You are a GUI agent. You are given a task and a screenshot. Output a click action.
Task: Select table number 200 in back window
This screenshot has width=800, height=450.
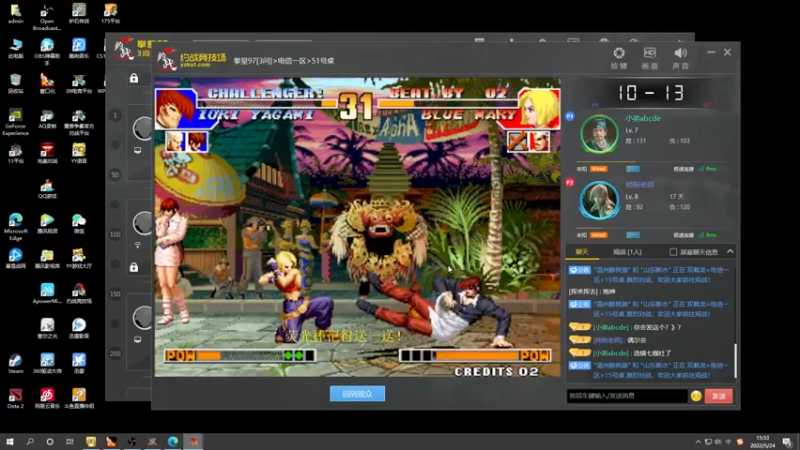coord(115,354)
